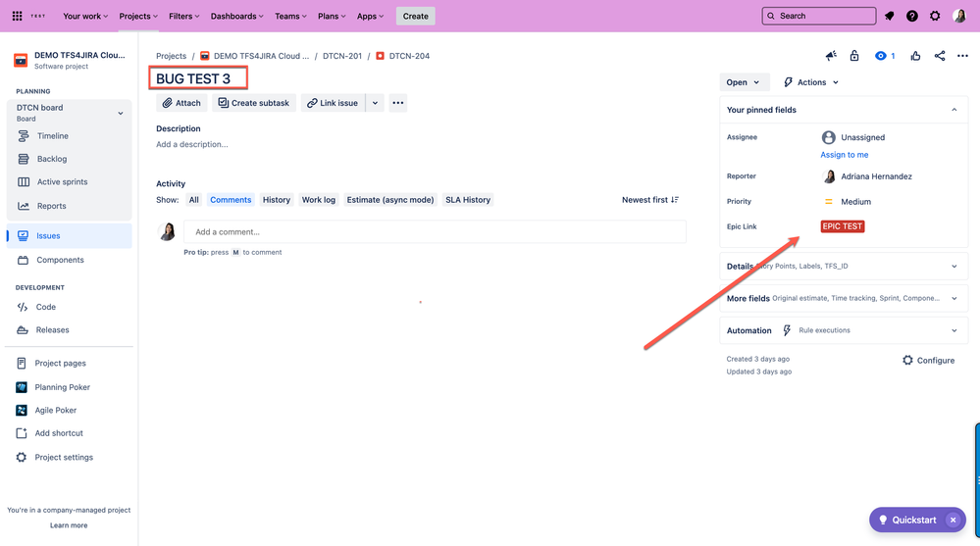The width and height of the screenshot is (980, 546).
Task: Open the help question mark icon
Action: pyautogui.click(x=912, y=17)
